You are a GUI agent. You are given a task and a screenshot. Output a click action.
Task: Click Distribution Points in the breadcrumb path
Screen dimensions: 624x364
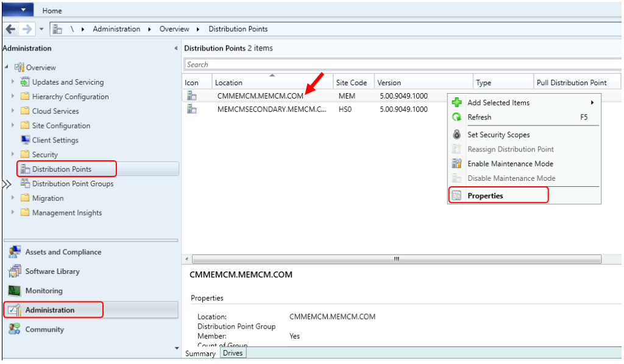tap(238, 29)
